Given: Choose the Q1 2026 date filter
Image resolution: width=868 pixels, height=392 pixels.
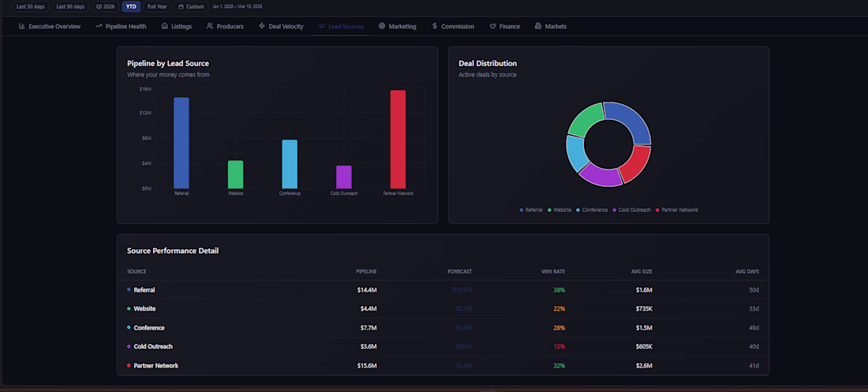Looking at the screenshot, I should coord(105,6).
